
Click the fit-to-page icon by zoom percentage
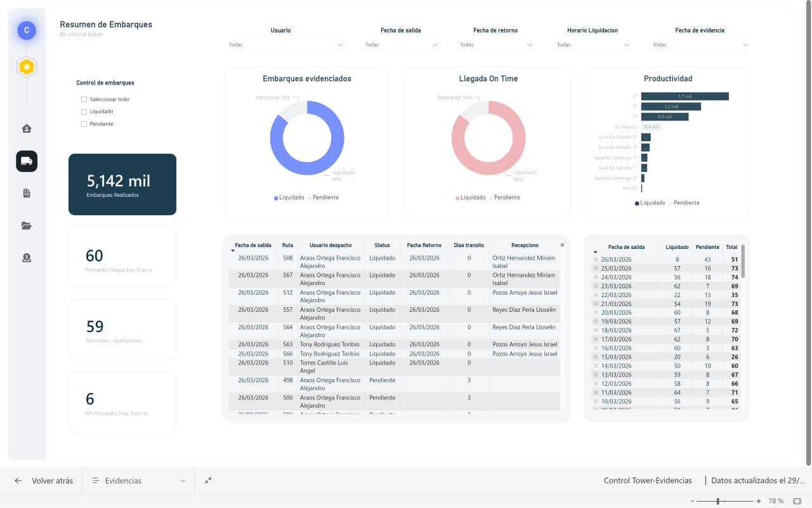(797, 501)
